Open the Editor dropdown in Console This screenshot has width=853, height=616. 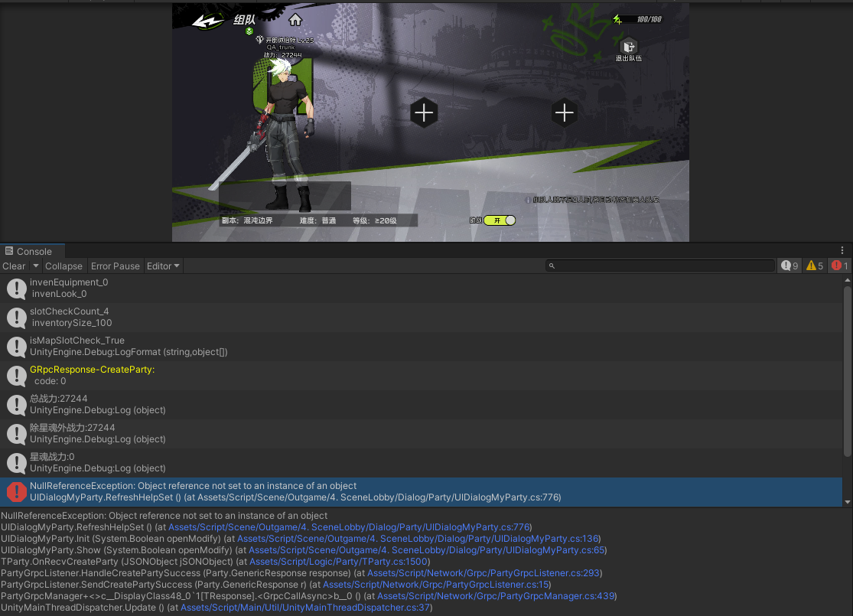164,266
